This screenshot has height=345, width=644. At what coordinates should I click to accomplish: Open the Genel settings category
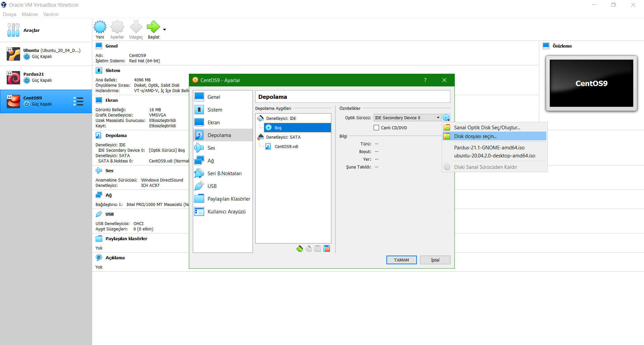tap(223, 97)
